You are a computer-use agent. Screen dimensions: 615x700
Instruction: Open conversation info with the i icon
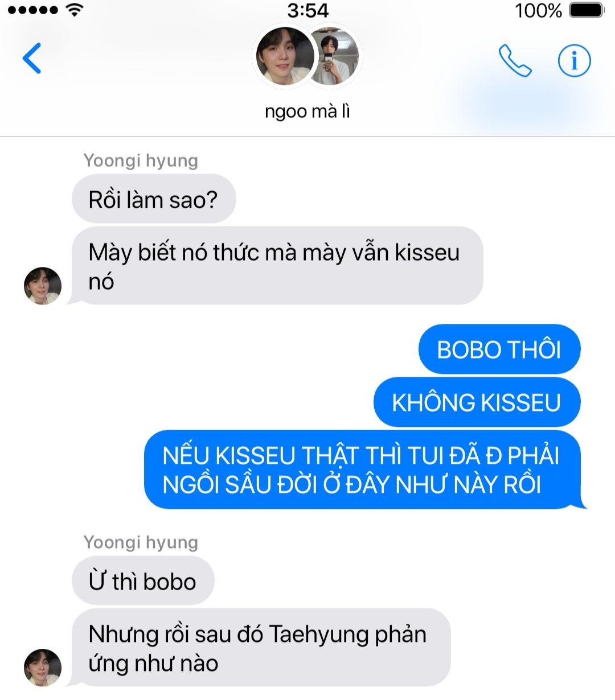574,60
